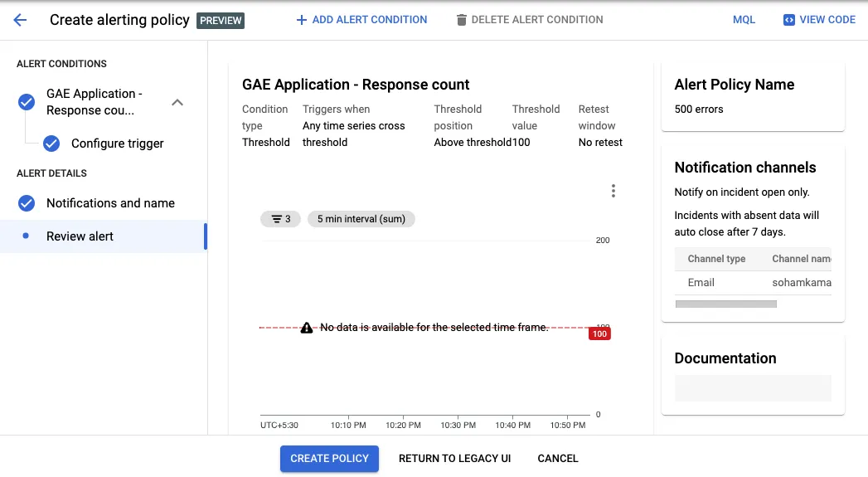
Task: Click Return to Legacy UI
Action: [454, 458]
